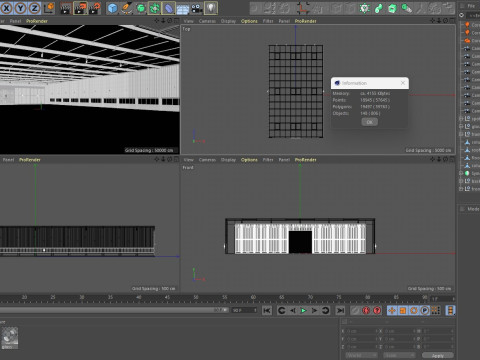Toggle the Y axis lock
Screen dimensions: 480x360
[x=20, y=8]
